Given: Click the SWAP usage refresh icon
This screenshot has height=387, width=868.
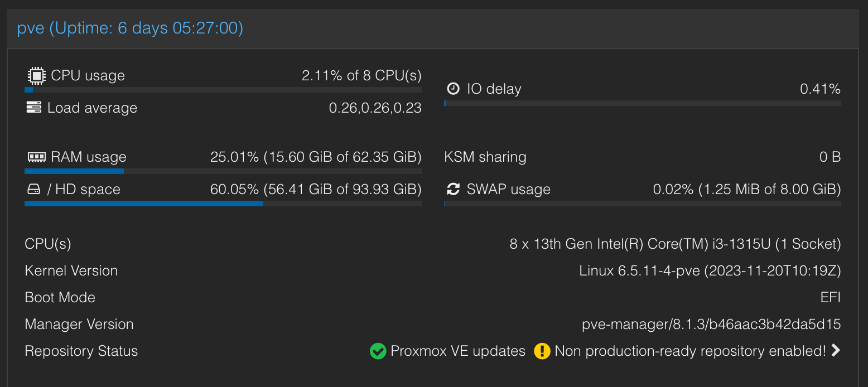Looking at the screenshot, I should click(x=454, y=189).
